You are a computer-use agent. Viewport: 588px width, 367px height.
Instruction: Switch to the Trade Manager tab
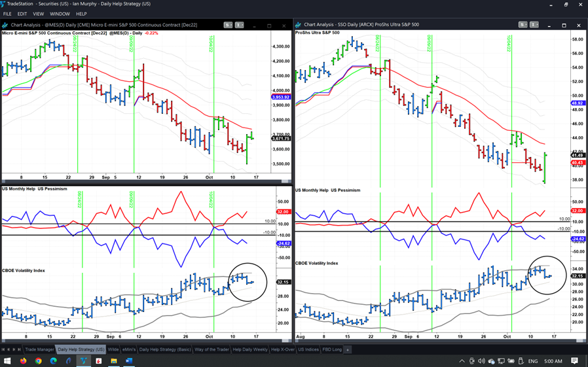pyautogui.click(x=39, y=350)
